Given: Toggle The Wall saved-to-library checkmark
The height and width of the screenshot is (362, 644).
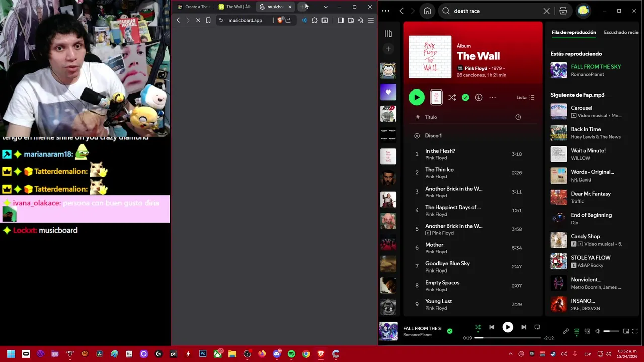Looking at the screenshot, I should [465, 97].
